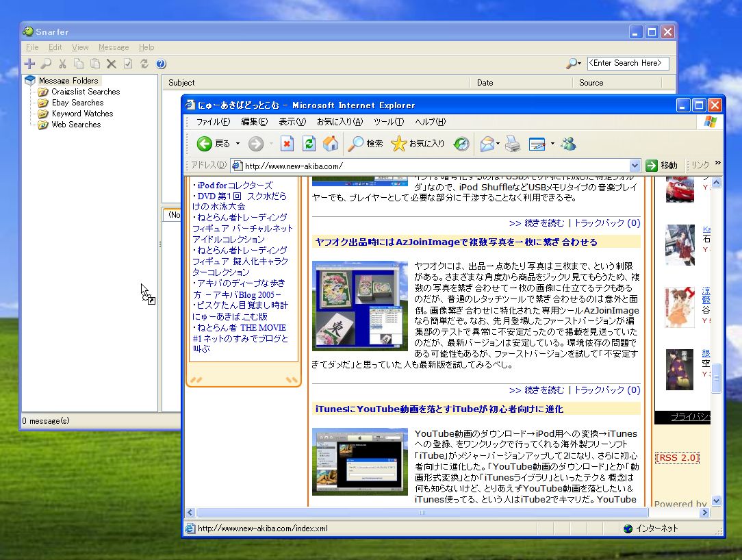Launch Messenger from the IE toolbar icon

pyautogui.click(x=568, y=144)
